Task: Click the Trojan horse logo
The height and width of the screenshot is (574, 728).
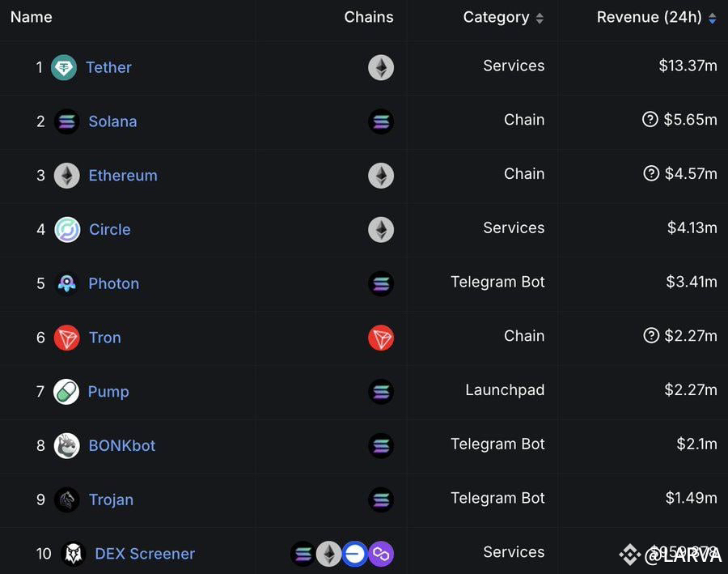Action: 66,500
